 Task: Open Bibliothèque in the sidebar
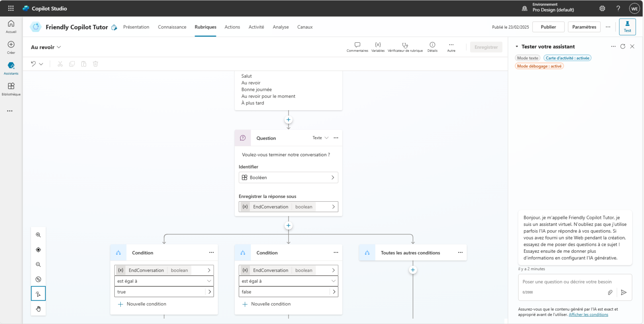click(11, 89)
